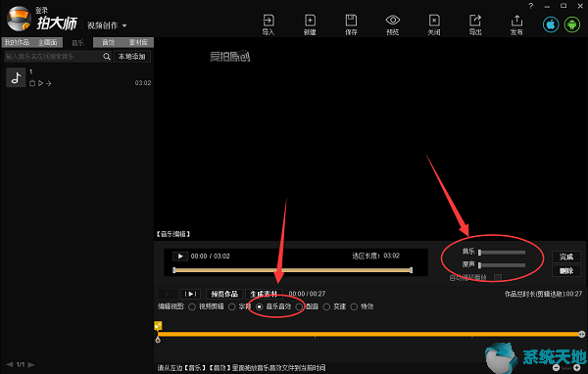Switch to the 音效 tab
Viewport: 588px width, 374px height.
[109, 42]
